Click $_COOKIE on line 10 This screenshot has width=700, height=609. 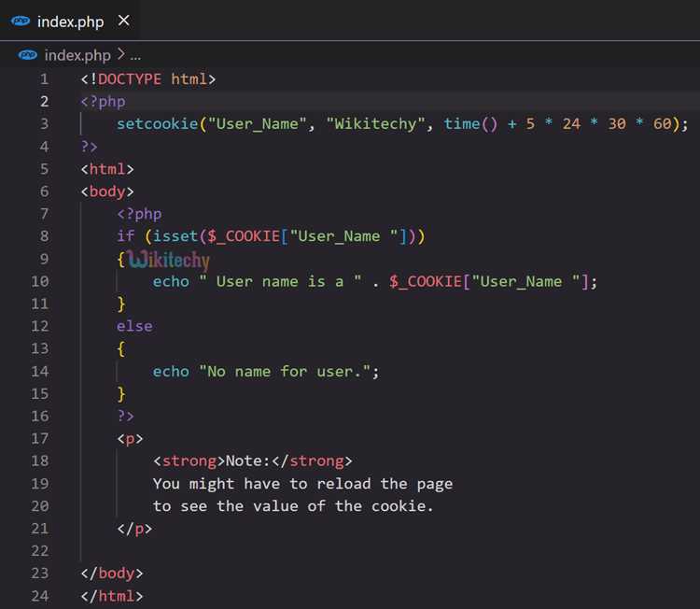click(426, 282)
